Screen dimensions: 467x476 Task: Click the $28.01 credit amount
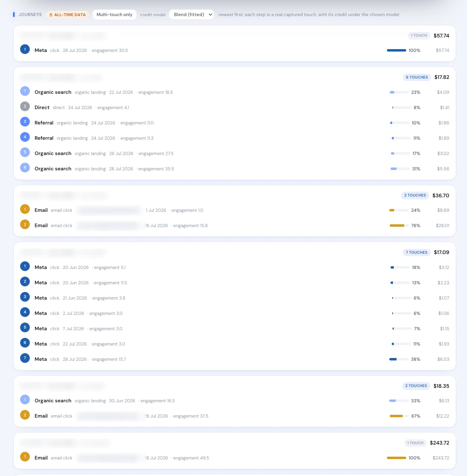(x=442, y=226)
